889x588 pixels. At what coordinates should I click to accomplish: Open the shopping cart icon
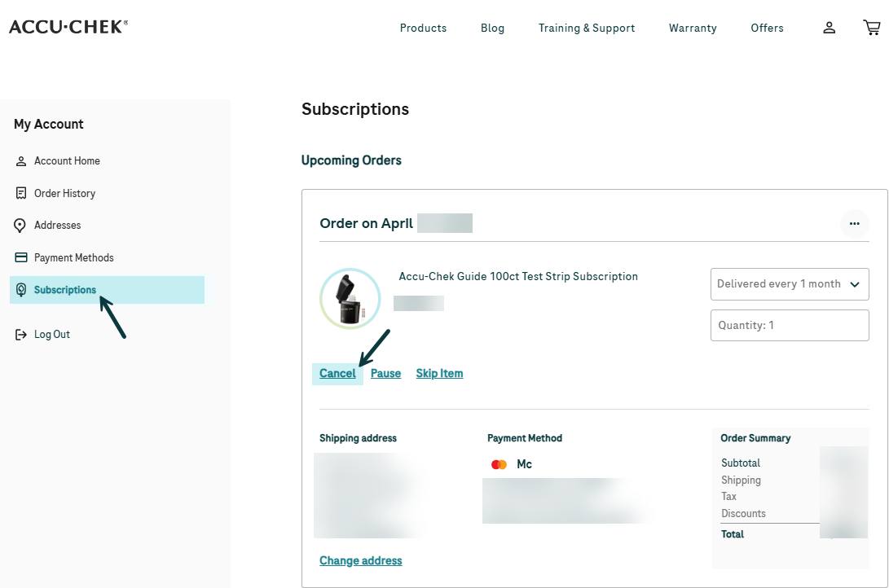coord(871,27)
